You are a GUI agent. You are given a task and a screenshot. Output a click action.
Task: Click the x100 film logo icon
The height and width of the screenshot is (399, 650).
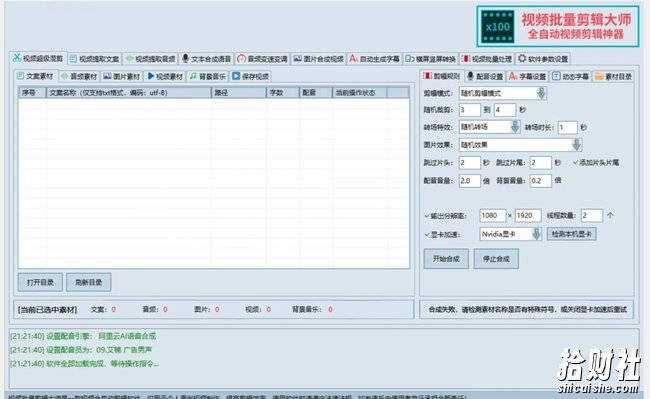pyautogui.click(x=498, y=27)
